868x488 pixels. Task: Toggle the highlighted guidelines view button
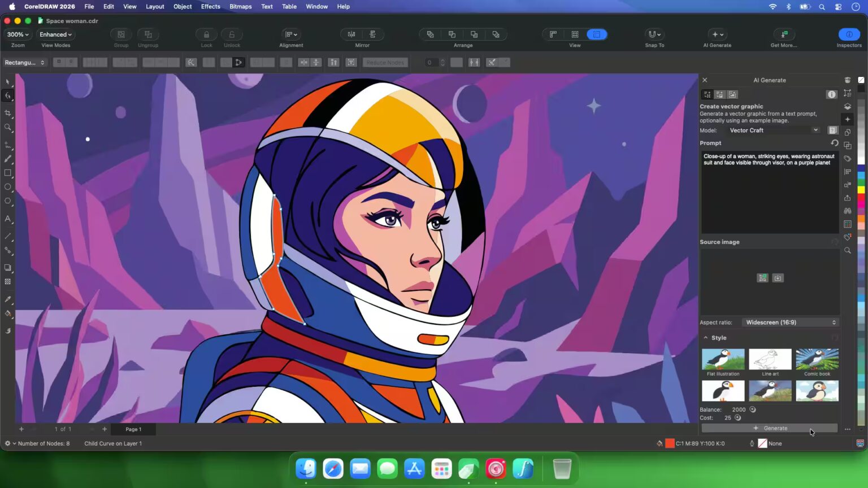click(597, 34)
